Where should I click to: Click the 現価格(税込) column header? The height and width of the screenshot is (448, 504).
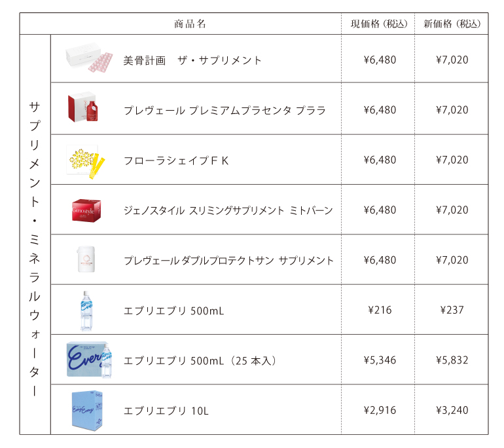coord(378,24)
